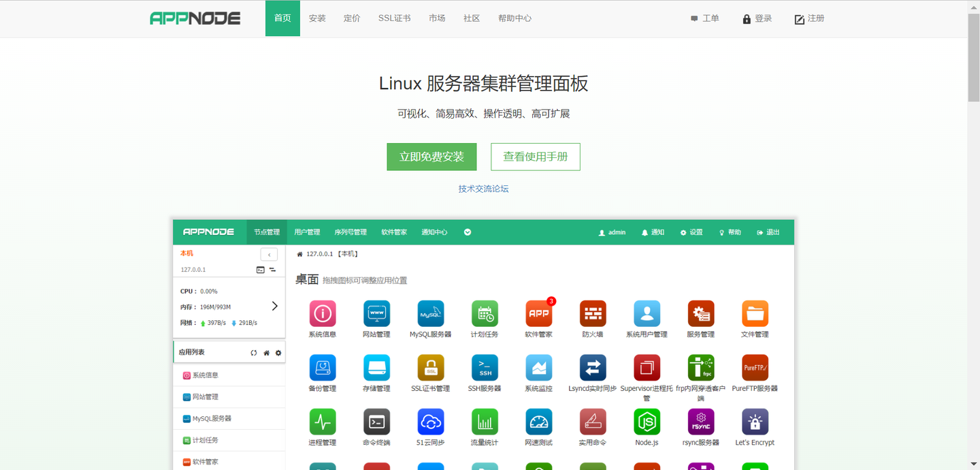
Task: Click the admin user item in panel
Action: click(x=612, y=232)
